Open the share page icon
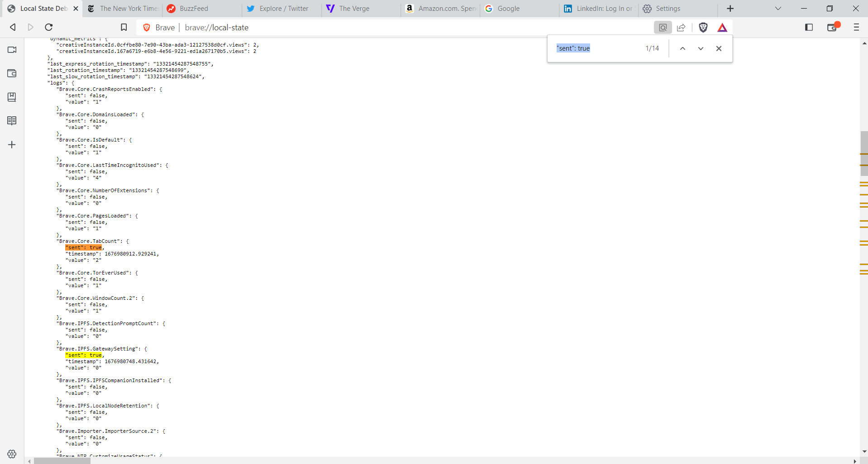The width and height of the screenshot is (868, 464). [681, 28]
